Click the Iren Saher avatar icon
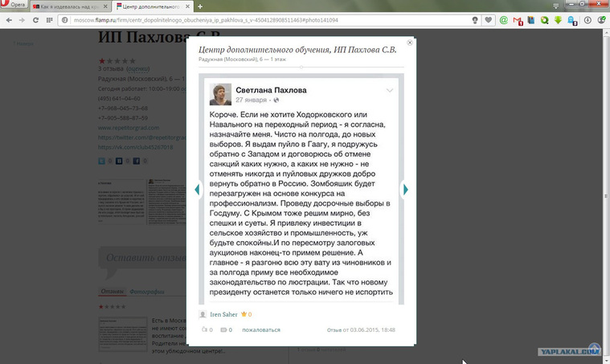Screen dimensions: 610x364 coord(203,314)
